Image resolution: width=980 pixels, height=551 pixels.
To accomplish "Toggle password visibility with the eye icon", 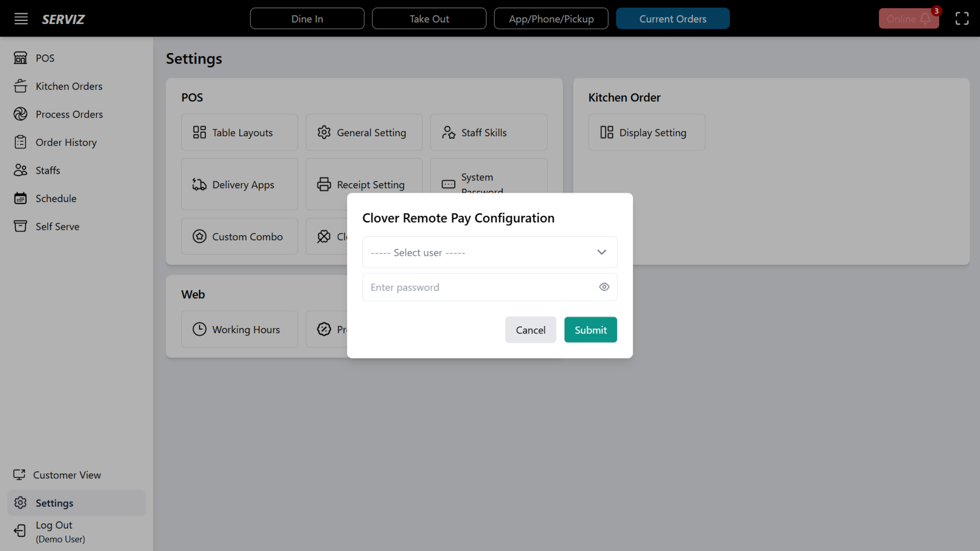I will 604,287.
